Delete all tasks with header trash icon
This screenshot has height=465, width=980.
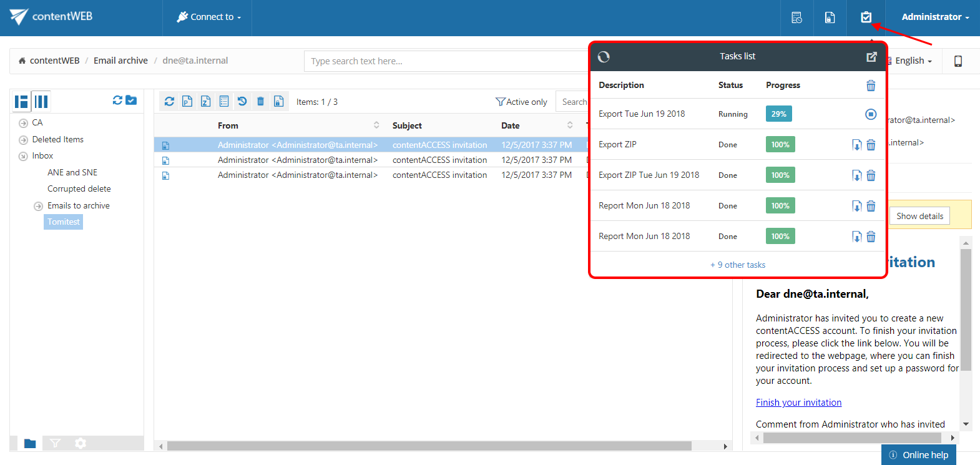tap(871, 86)
